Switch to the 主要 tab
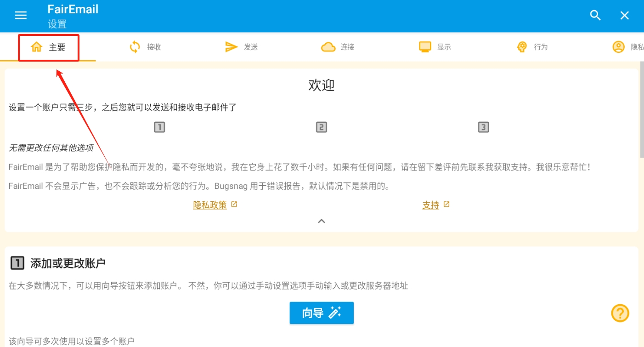 (48, 47)
